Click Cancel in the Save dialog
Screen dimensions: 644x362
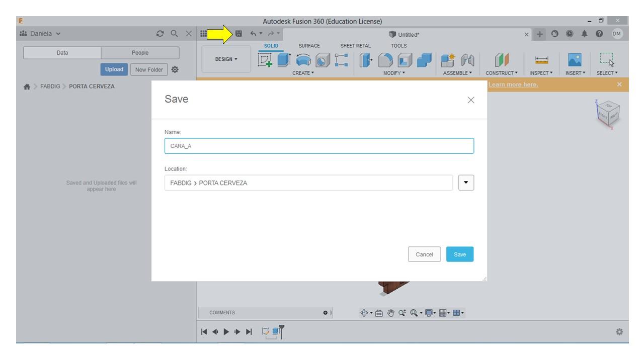point(424,254)
